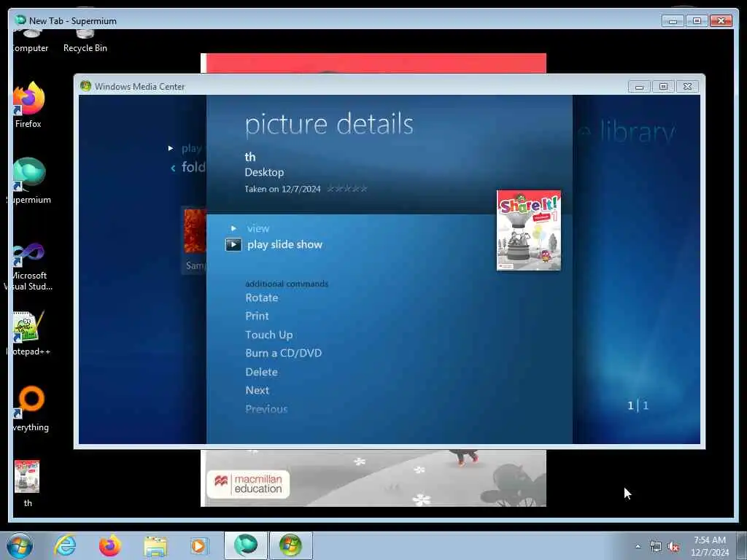
Task: Click the play slide show icon
Action: tap(233, 245)
